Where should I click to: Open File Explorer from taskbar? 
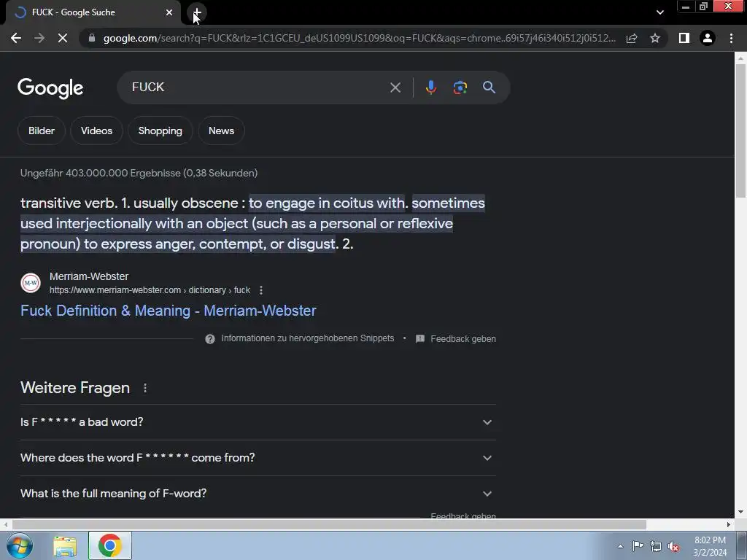65,546
